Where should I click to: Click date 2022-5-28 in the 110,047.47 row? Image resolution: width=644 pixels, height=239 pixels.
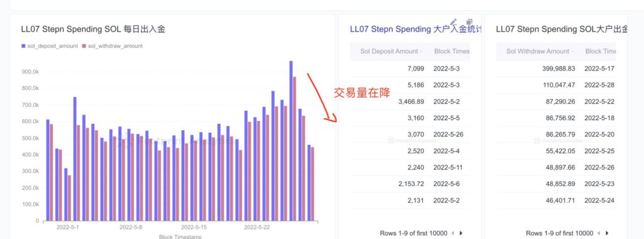599,85
